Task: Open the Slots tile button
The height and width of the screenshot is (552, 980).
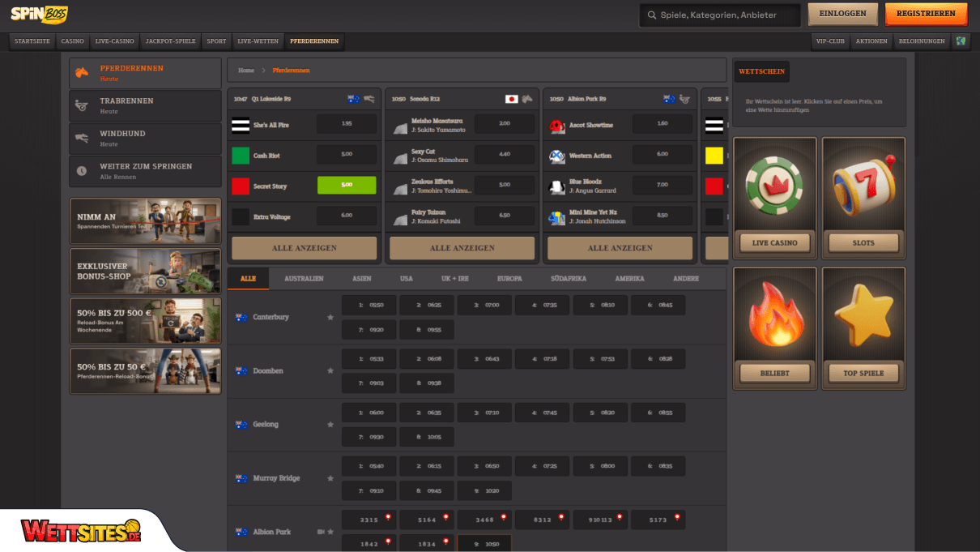Action: 863,242
